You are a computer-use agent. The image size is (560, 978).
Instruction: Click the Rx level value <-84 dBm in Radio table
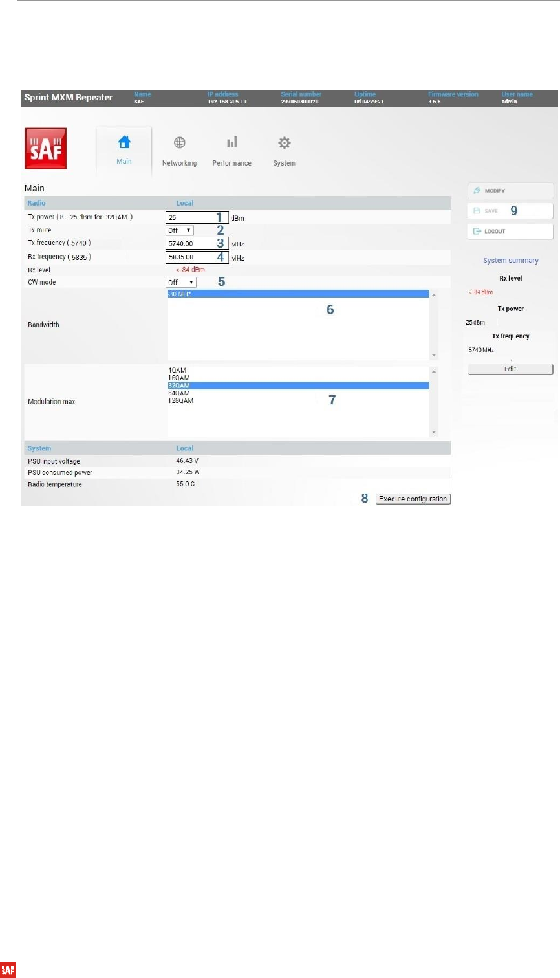(190, 270)
